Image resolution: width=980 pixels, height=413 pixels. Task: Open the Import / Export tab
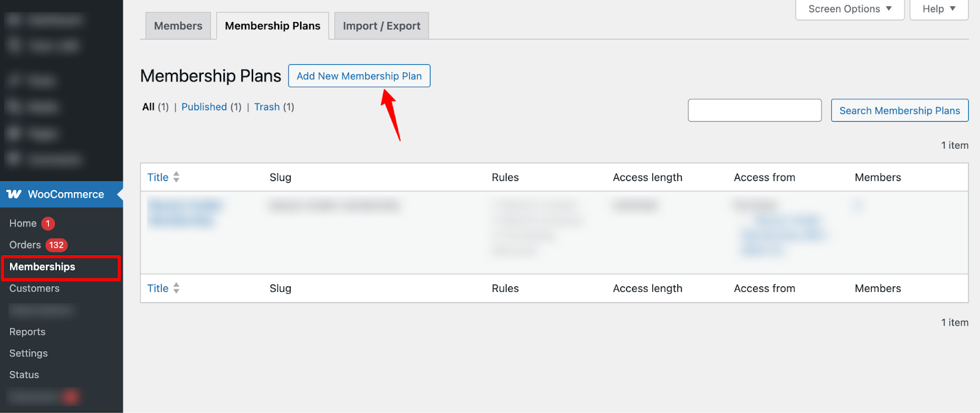click(381, 26)
